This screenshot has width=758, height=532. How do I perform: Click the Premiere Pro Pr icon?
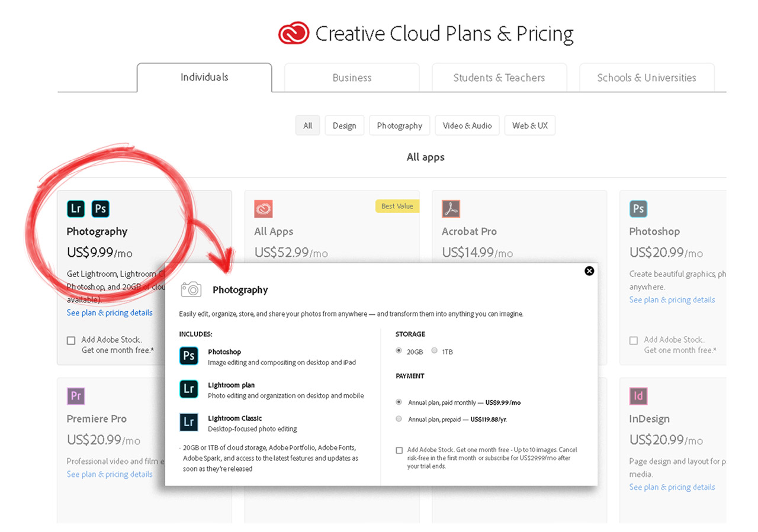pos(76,396)
